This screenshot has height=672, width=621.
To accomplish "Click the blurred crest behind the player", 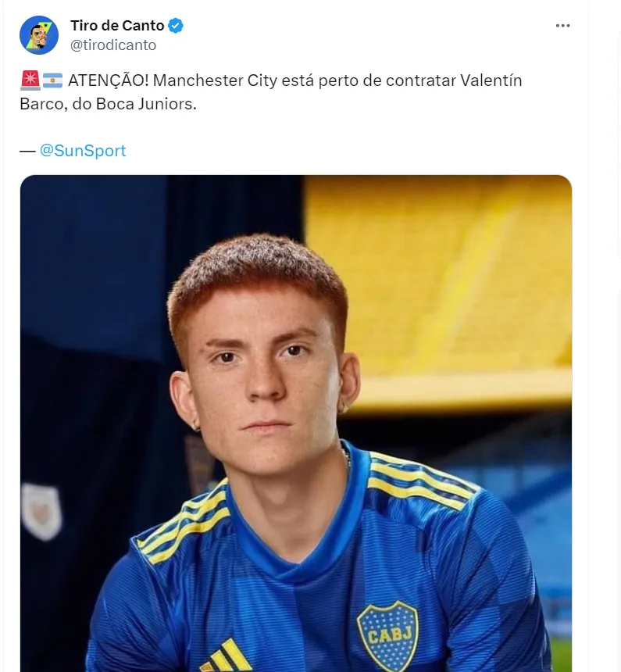I will (x=41, y=512).
